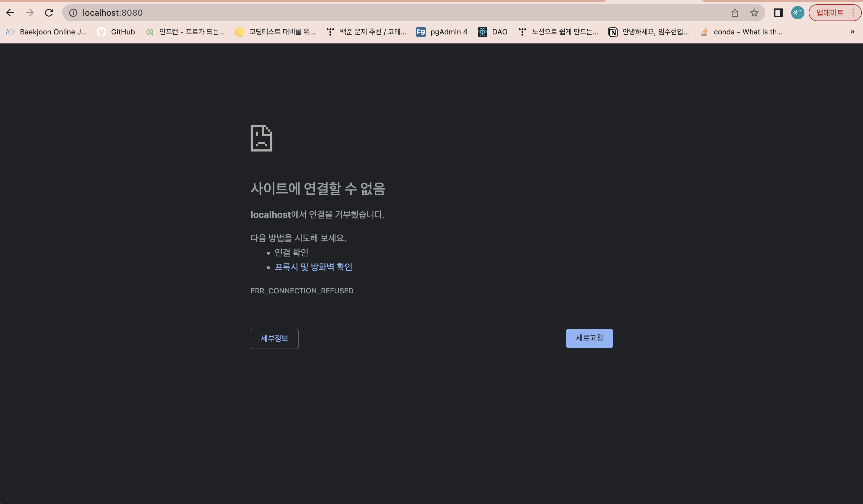Open 프록시 및 방화벽 확인 link
863x504 pixels.
[x=313, y=267]
